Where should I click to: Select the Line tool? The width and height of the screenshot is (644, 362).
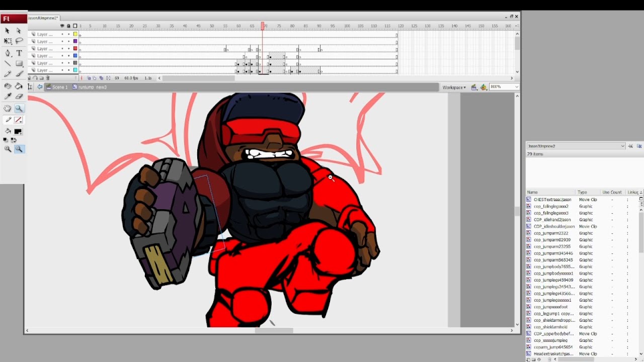pyautogui.click(x=8, y=63)
